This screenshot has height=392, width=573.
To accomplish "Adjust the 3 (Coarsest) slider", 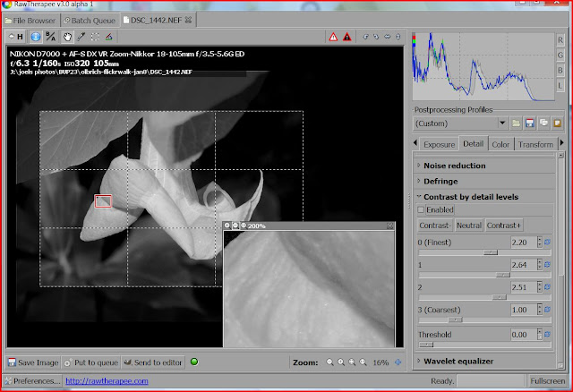I will tap(456, 320).
